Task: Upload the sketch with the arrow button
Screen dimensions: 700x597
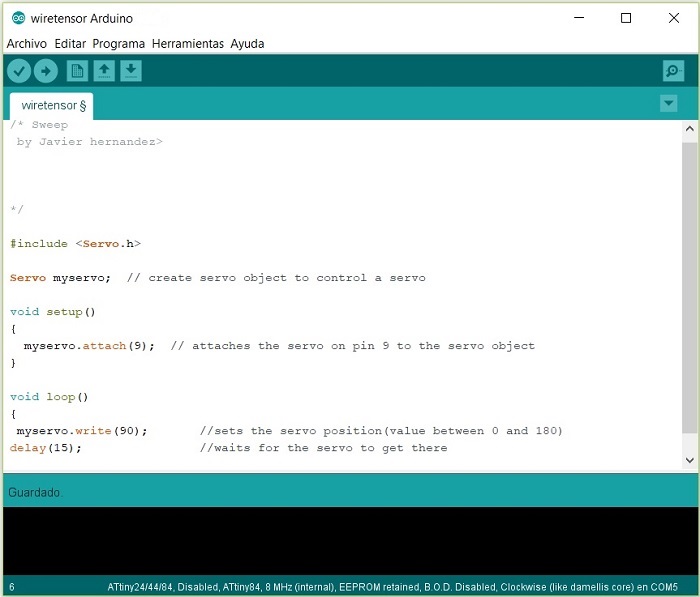Action: click(46, 71)
